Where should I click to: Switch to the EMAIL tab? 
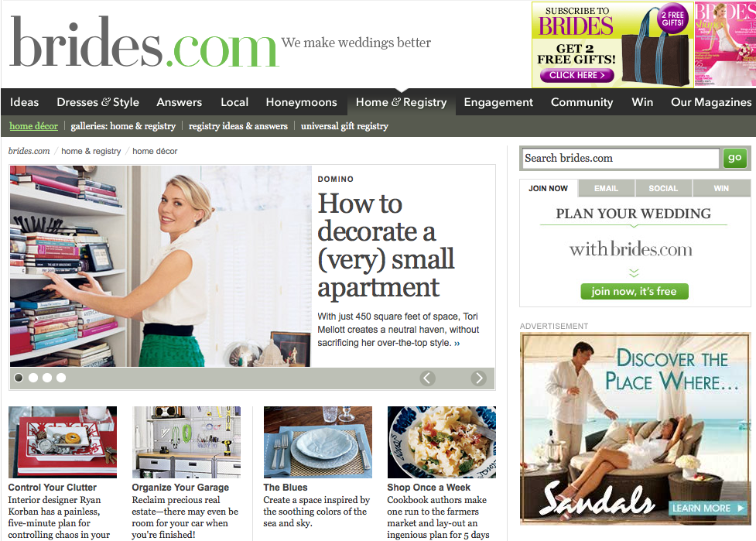(606, 188)
